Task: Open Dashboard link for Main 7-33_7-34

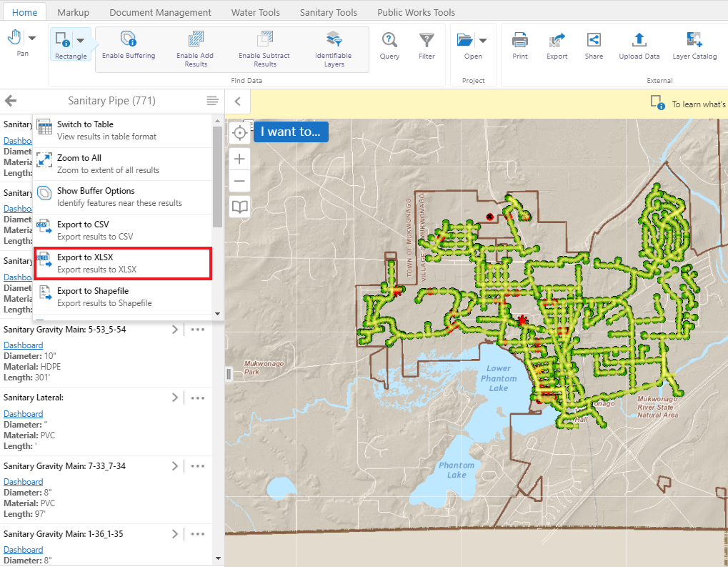Action: tap(23, 482)
